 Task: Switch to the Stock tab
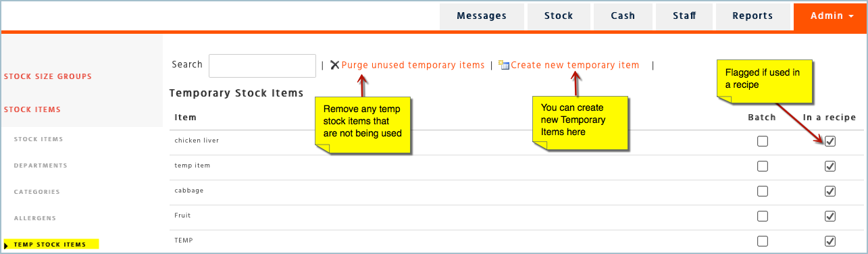(x=559, y=17)
